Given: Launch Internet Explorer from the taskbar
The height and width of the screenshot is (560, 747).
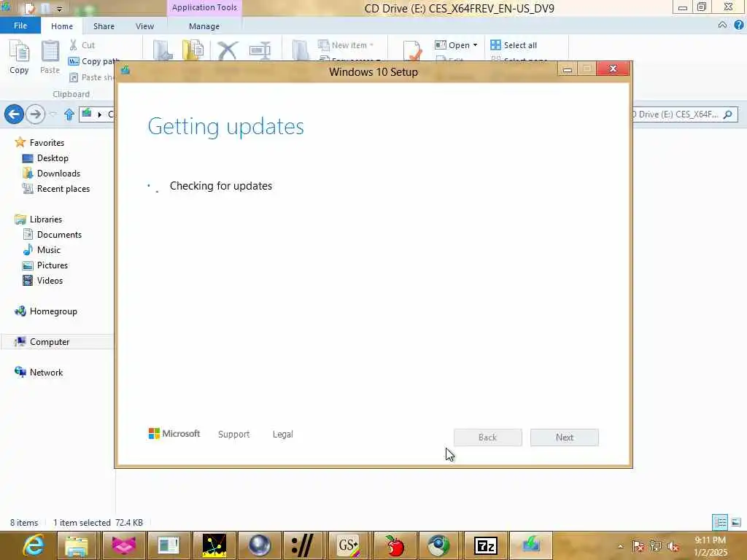Looking at the screenshot, I should click(34, 545).
